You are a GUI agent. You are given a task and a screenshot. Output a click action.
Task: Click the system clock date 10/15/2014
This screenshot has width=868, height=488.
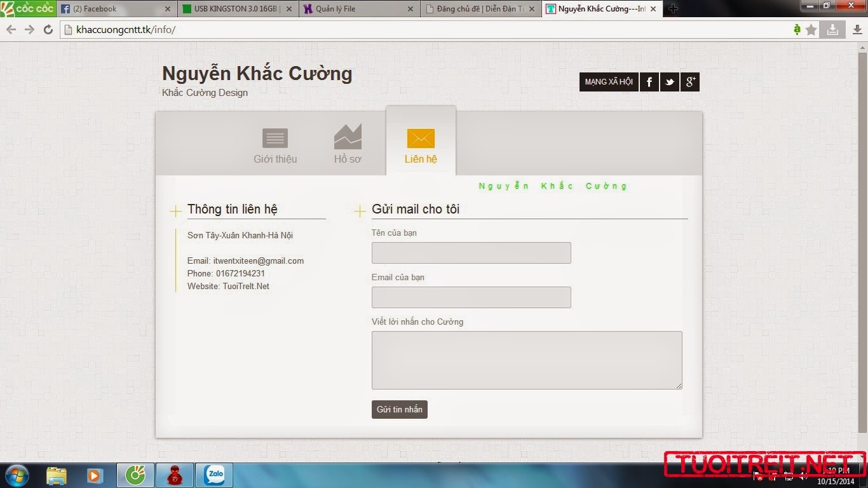[835, 481]
